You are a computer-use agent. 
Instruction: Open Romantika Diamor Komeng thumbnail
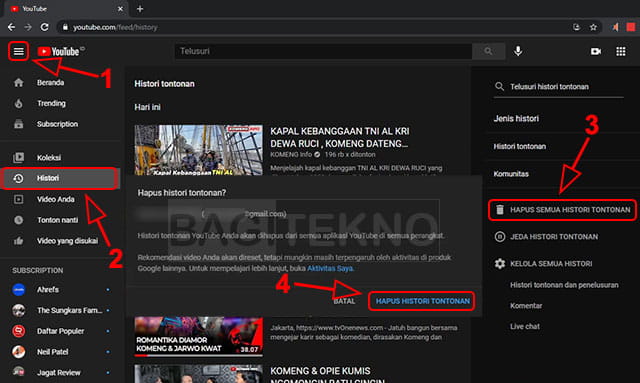[x=199, y=336]
